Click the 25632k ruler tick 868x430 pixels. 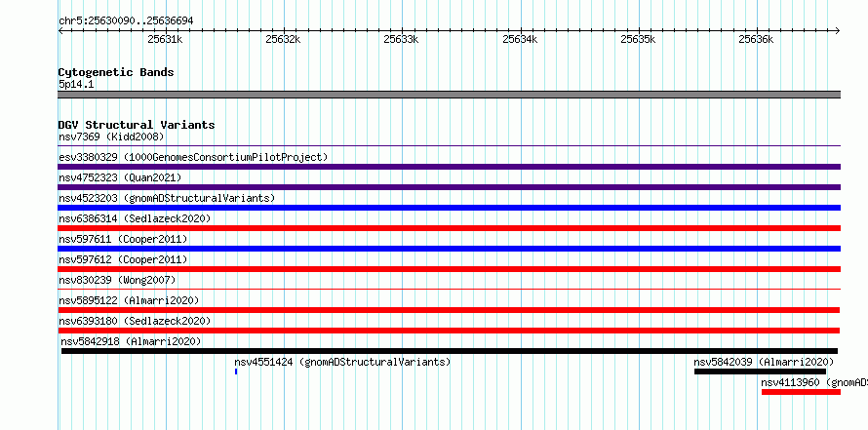coord(283,39)
